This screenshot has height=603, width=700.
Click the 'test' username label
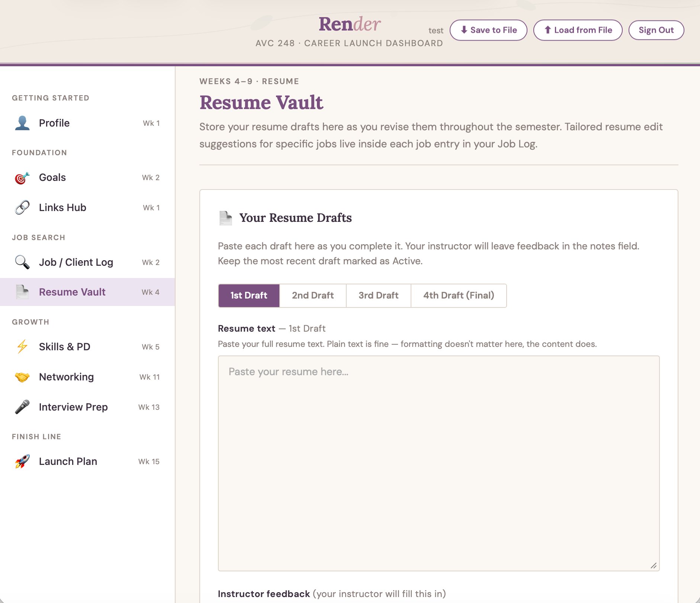[x=436, y=31]
